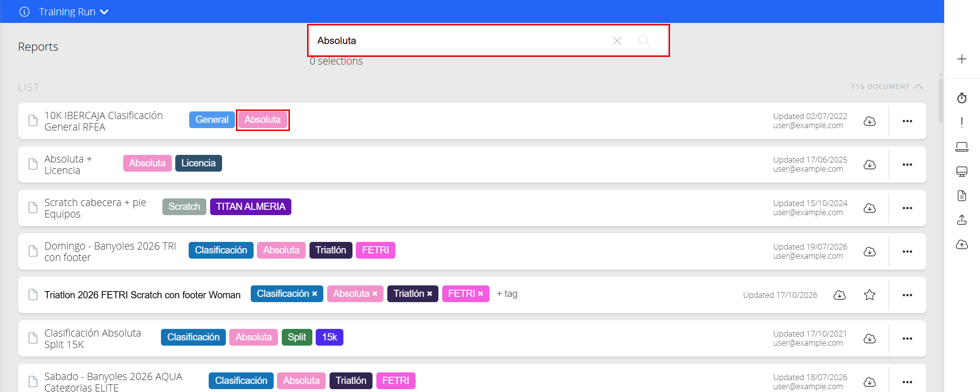The width and height of the screenshot is (980, 392).
Task: Star the Triatlon 2026 FETRI Scratch report
Action: pyautogui.click(x=870, y=295)
